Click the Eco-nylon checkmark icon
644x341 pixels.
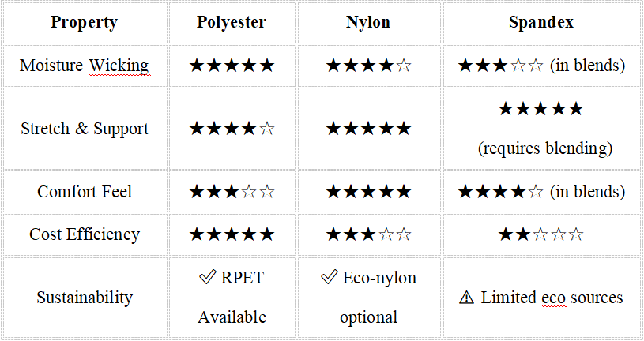(330, 277)
